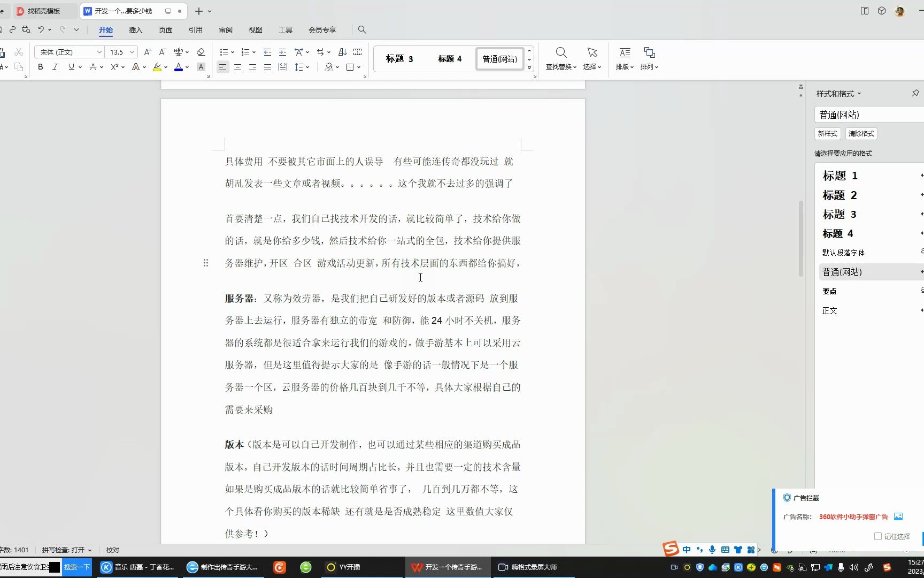
Task: Align text right
Action: point(253,67)
